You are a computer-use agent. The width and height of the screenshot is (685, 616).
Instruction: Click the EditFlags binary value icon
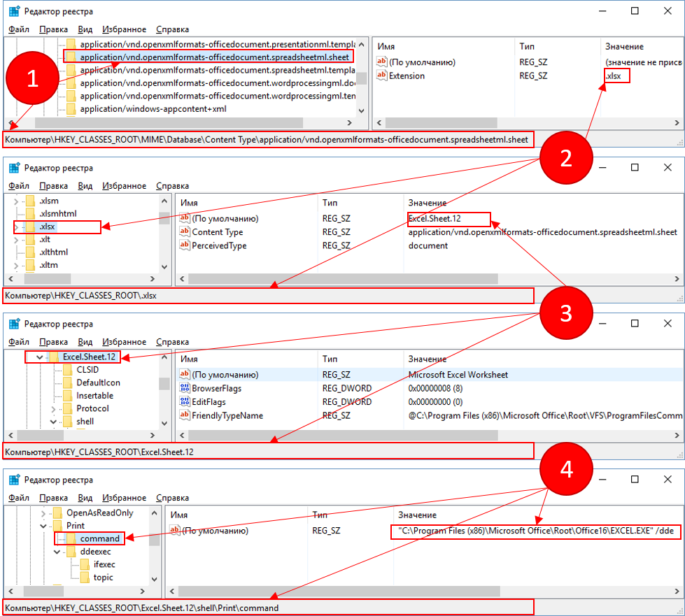click(185, 402)
